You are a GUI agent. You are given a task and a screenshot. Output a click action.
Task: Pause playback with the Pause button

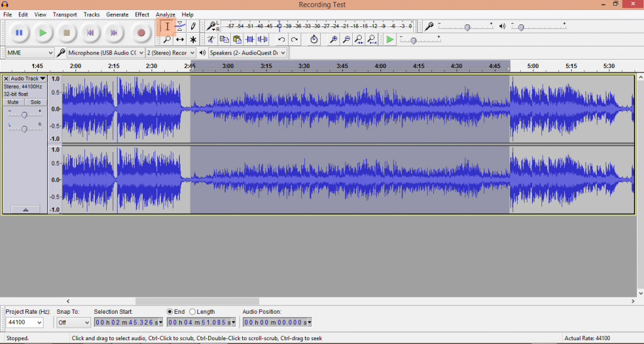(x=19, y=33)
